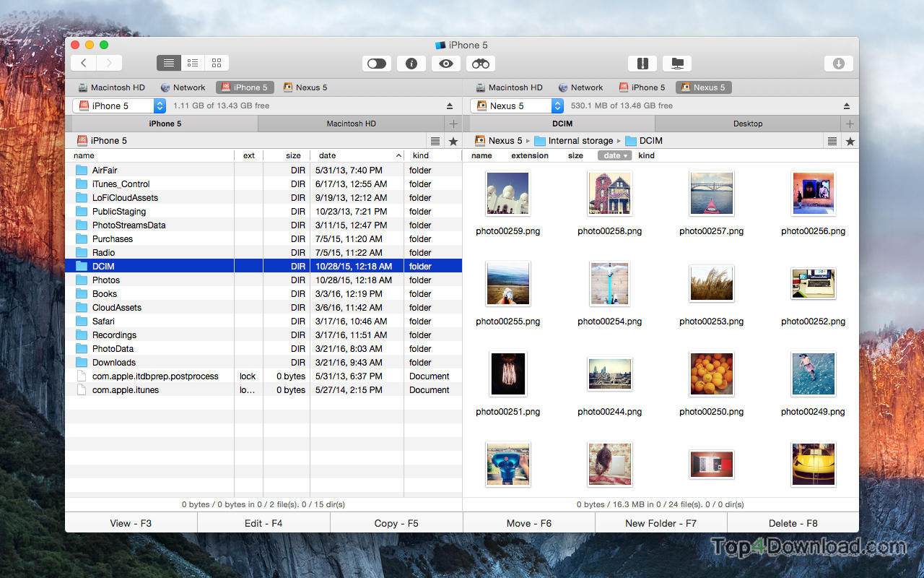Toggle favorites star in the left pane
The image size is (924, 578).
[453, 141]
